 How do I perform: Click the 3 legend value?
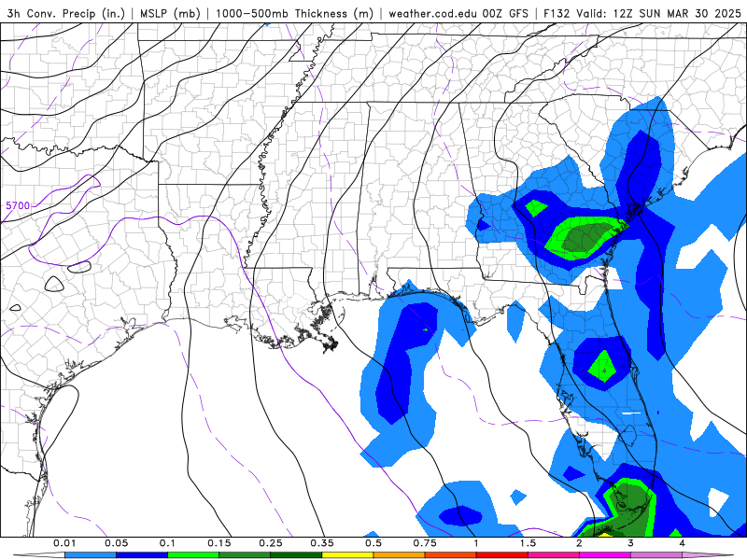(x=631, y=543)
